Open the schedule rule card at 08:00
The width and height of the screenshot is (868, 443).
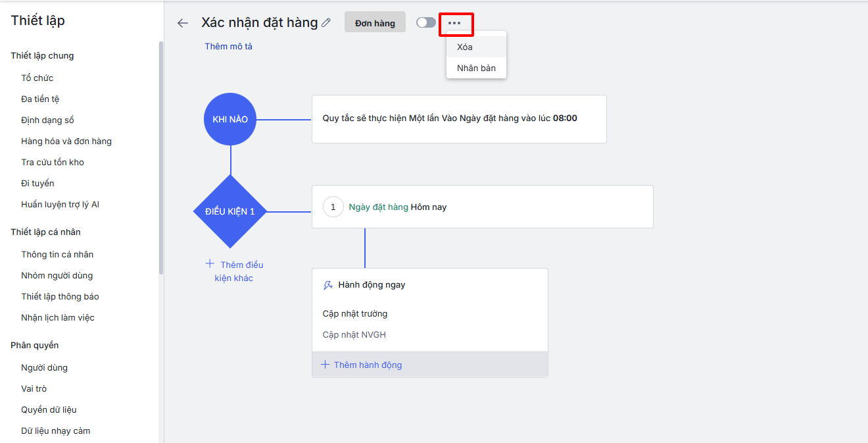[x=458, y=118]
